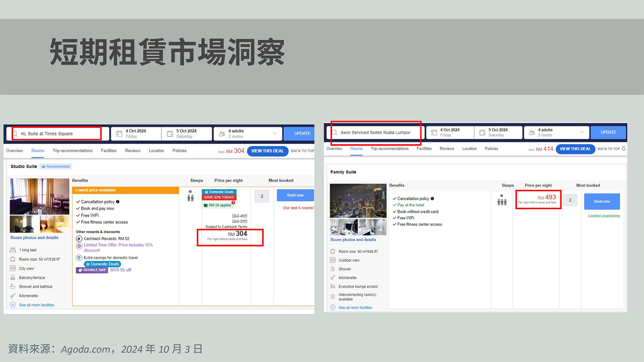This screenshot has height=362, width=644.
Task: Click the City view icon
Action: point(13,268)
